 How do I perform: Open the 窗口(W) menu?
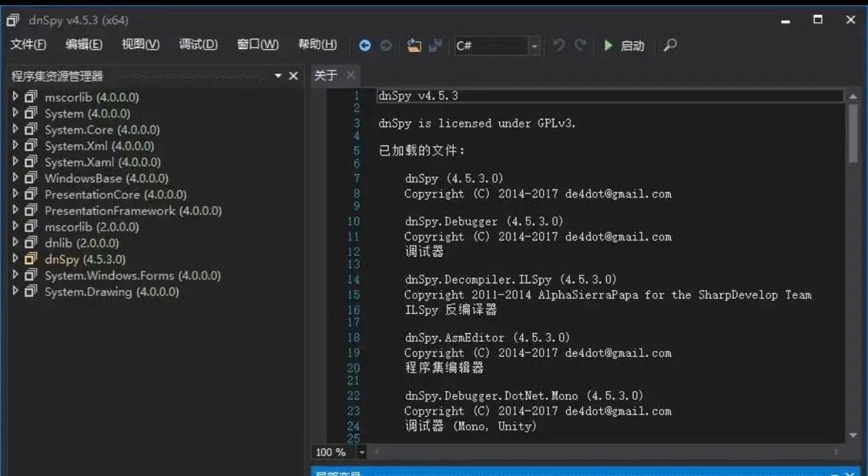point(257,45)
